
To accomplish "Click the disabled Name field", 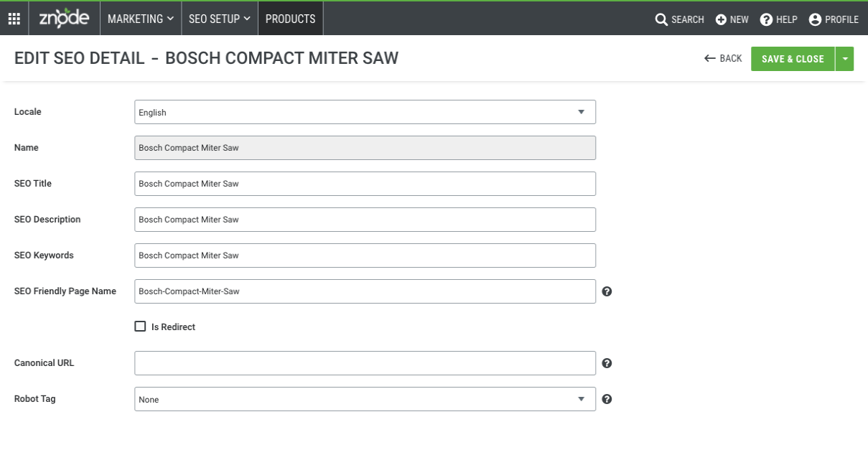I will click(365, 148).
